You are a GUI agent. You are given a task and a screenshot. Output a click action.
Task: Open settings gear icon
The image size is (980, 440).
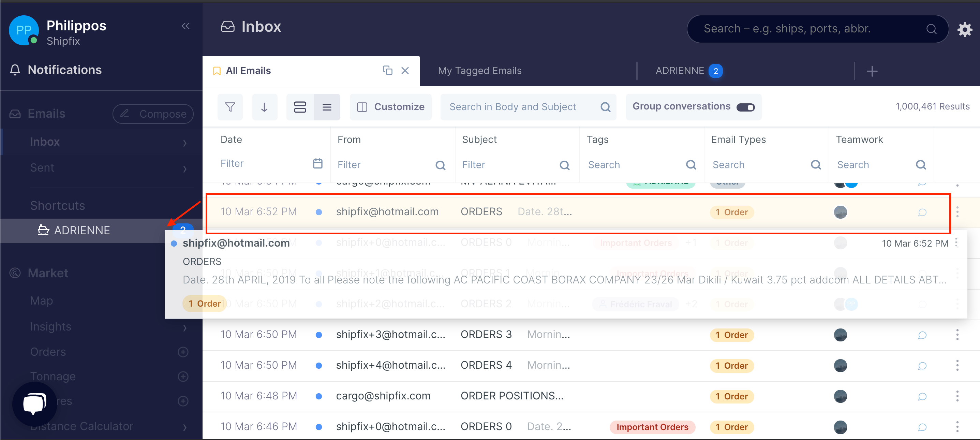click(x=964, y=29)
